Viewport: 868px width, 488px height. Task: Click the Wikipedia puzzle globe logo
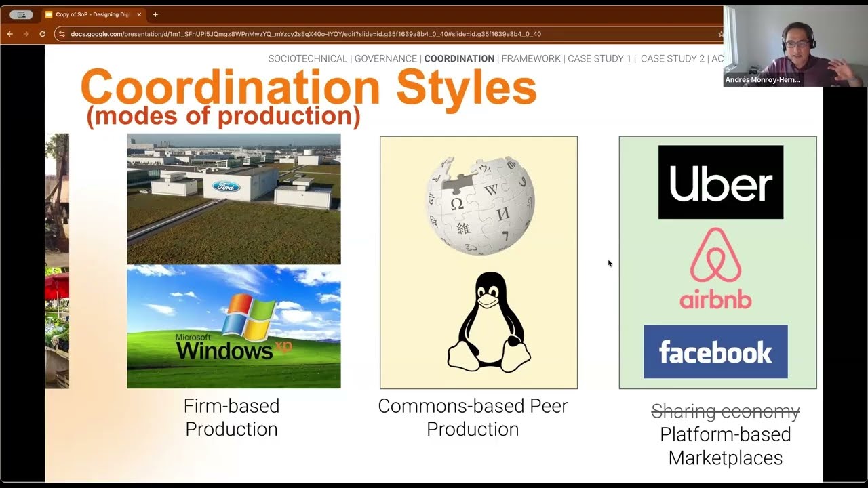point(480,205)
